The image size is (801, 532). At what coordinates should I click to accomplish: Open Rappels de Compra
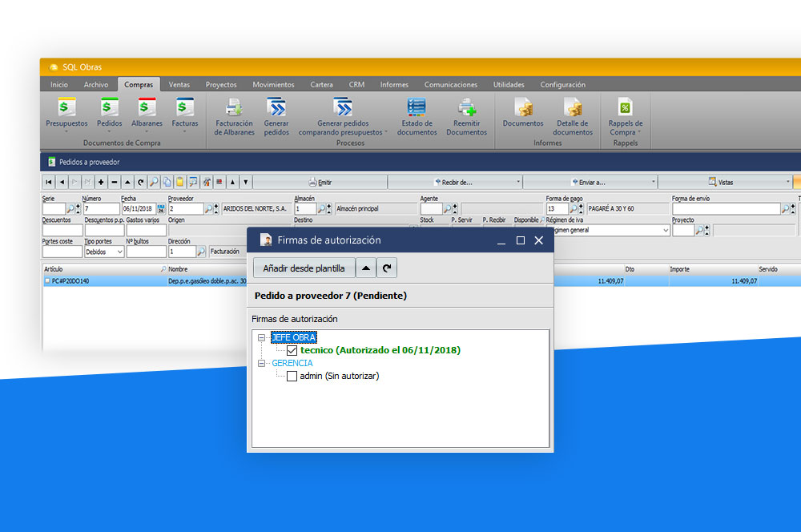click(x=625, y=107)
